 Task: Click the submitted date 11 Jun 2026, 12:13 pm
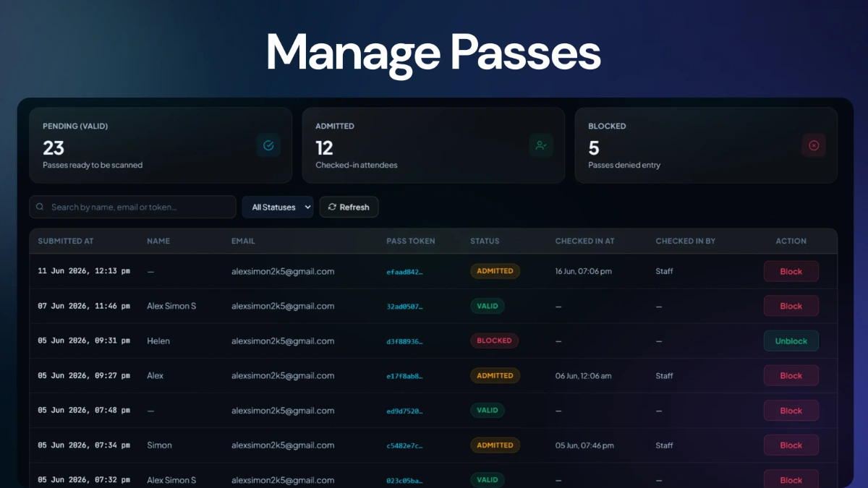[84, 271]
